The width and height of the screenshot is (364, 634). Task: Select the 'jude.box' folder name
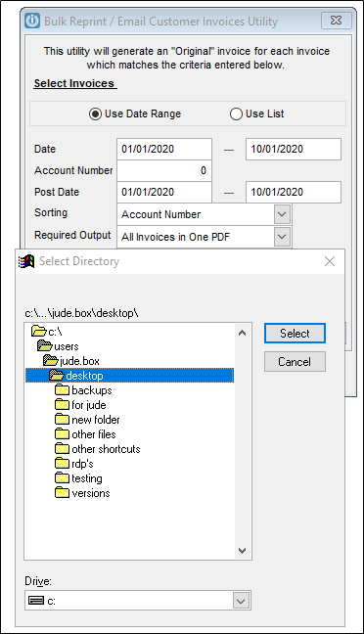79,361
